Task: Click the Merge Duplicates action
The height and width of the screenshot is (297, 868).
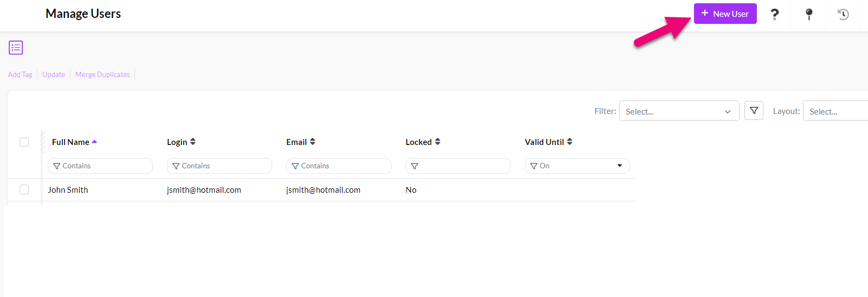Action: pos(102,74)
